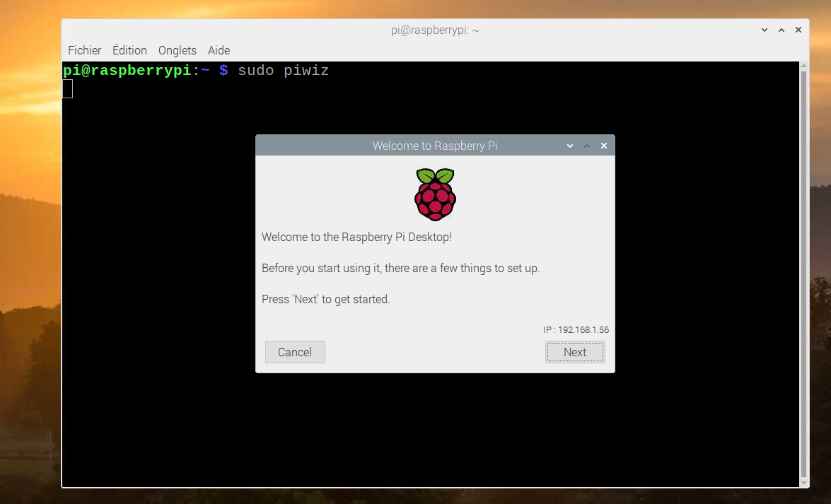Open the Édition menu in terminal
The width and height of the screenshot is (831, 504).
click(129, 50)
